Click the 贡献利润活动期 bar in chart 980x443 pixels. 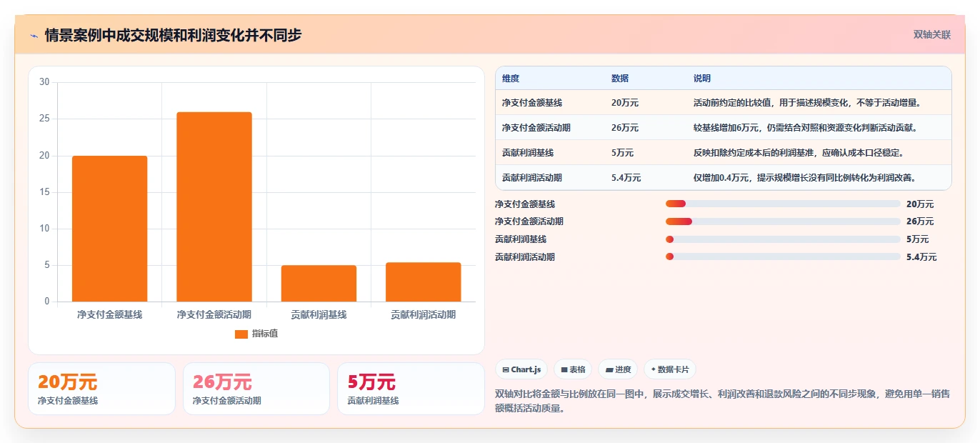click(x=423, y=282)
